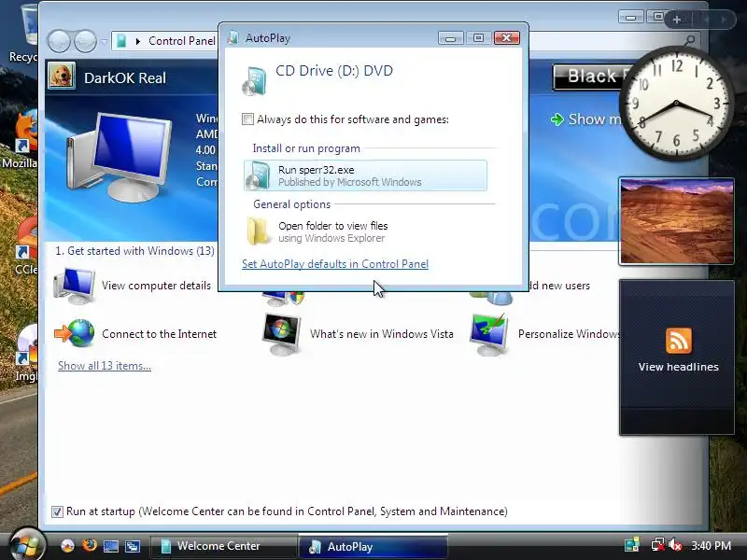Click Switch between windows quick launch icon
This screenshot has width=747, height=560.
[x=132, y=546]
